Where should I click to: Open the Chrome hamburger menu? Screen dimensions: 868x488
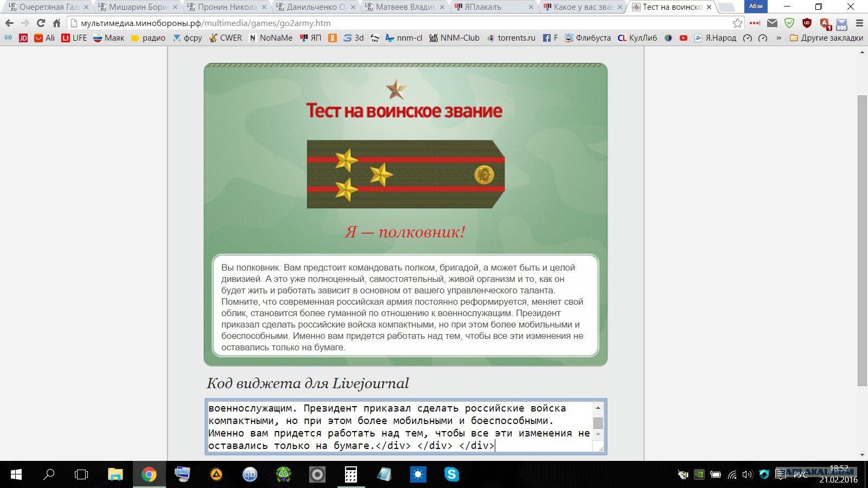[x=859, y=23]
